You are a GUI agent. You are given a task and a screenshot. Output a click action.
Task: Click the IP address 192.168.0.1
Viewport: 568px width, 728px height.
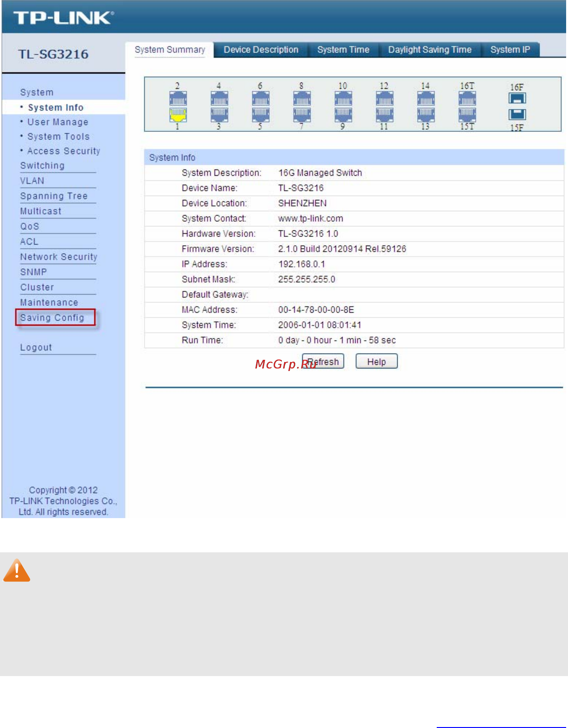(x=302, y=264)
